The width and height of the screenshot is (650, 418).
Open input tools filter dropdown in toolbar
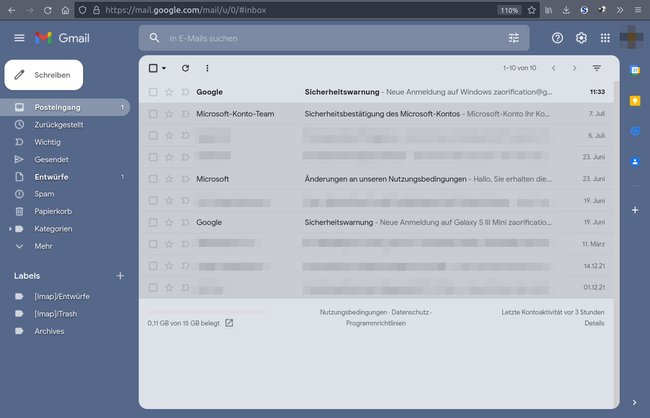tap(597, 68)
